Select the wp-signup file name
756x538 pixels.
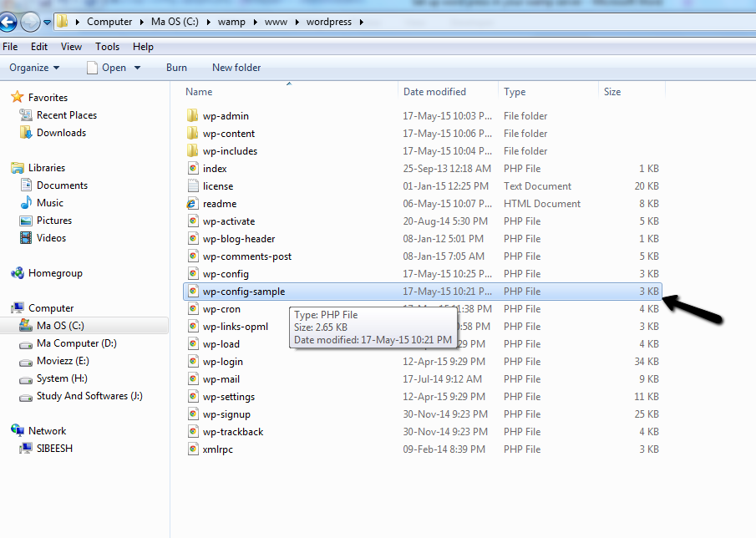click(x=226, y=414)
